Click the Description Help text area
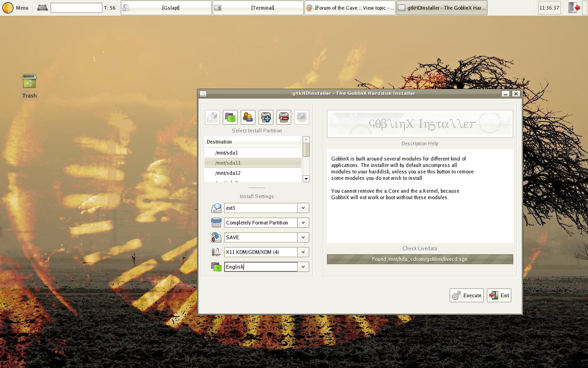 pyautogui.click(x=420, y=196)
